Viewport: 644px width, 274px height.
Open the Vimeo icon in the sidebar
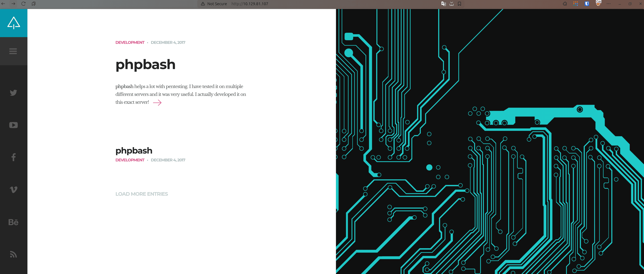[13, 190]
